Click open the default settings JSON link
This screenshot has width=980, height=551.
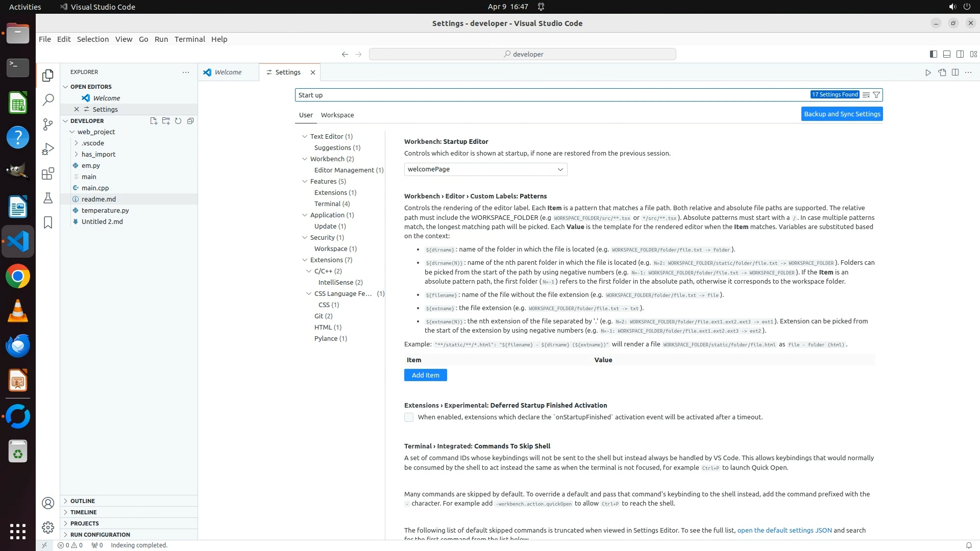[784, 530]
